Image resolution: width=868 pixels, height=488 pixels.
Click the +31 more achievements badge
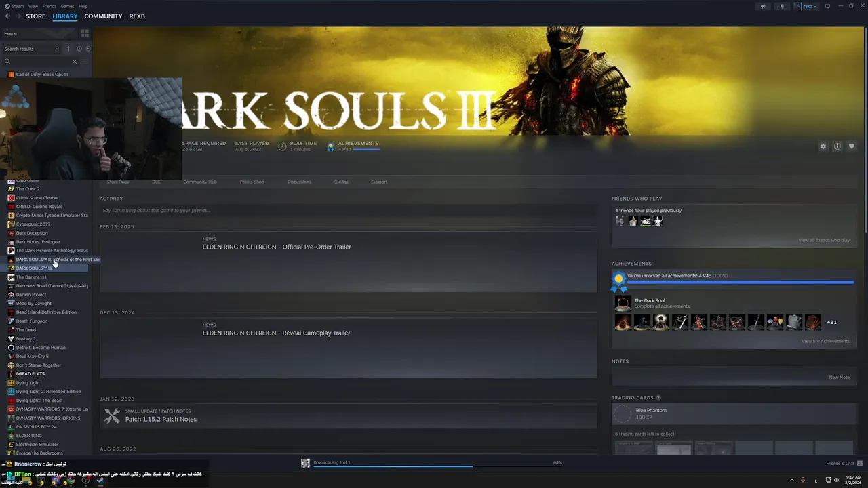tap(831, 322)
